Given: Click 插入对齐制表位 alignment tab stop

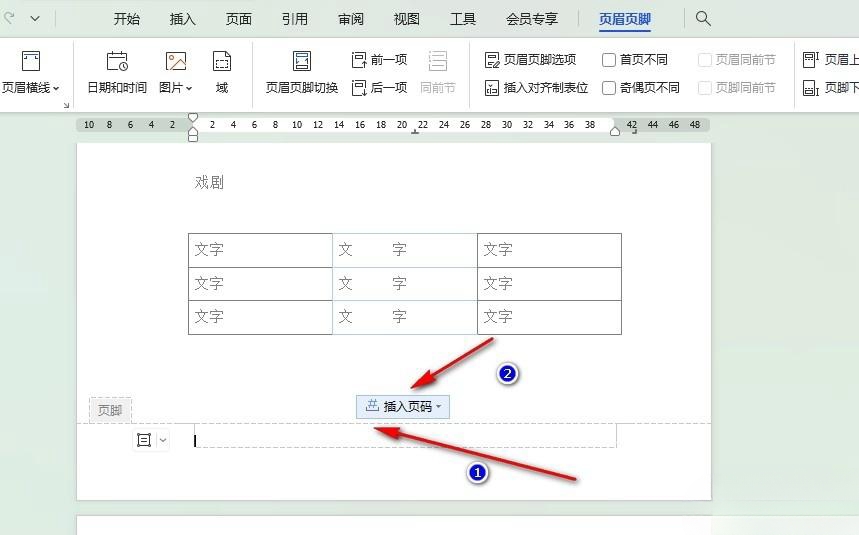Looking at the screenshot, I should [536, 88].
